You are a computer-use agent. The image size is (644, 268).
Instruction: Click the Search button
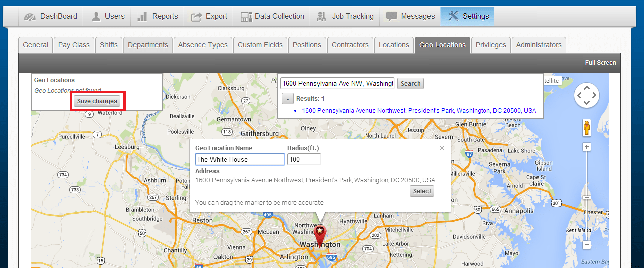click(x=410, y=84)
